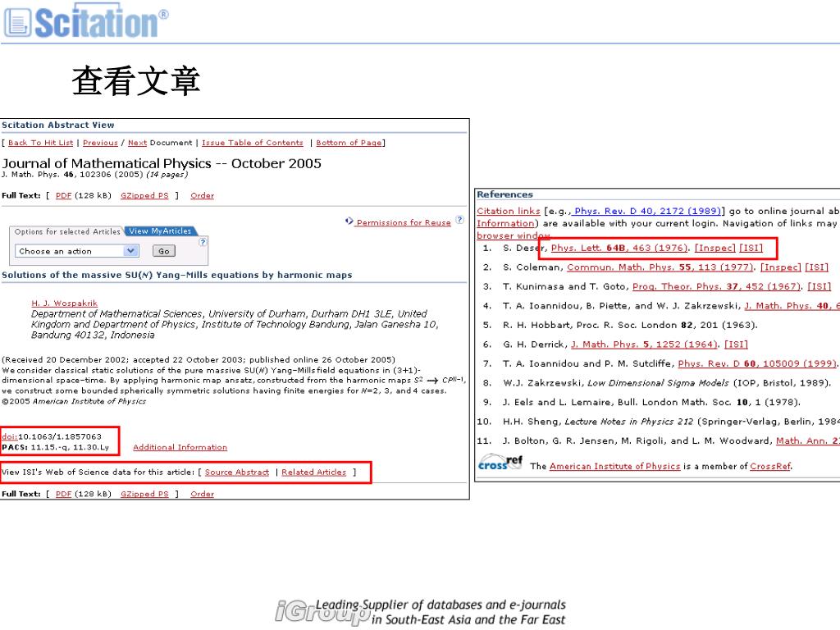Screen dimensions: 840x630
Task: Click Inspec link for S. Coleman reference
Action: click(x=781, y=267)
